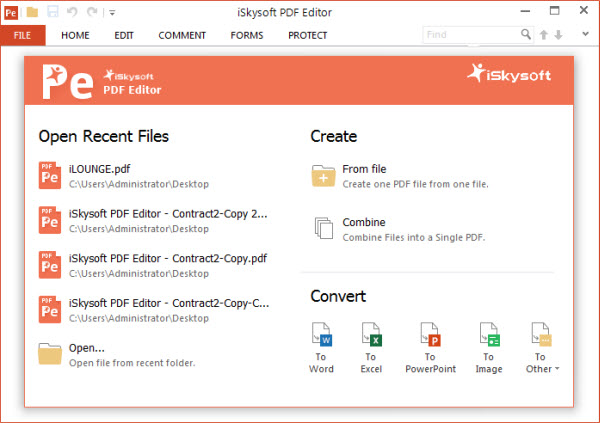
Task: Click the From file folder-plus icon
Action: point(323,176)
